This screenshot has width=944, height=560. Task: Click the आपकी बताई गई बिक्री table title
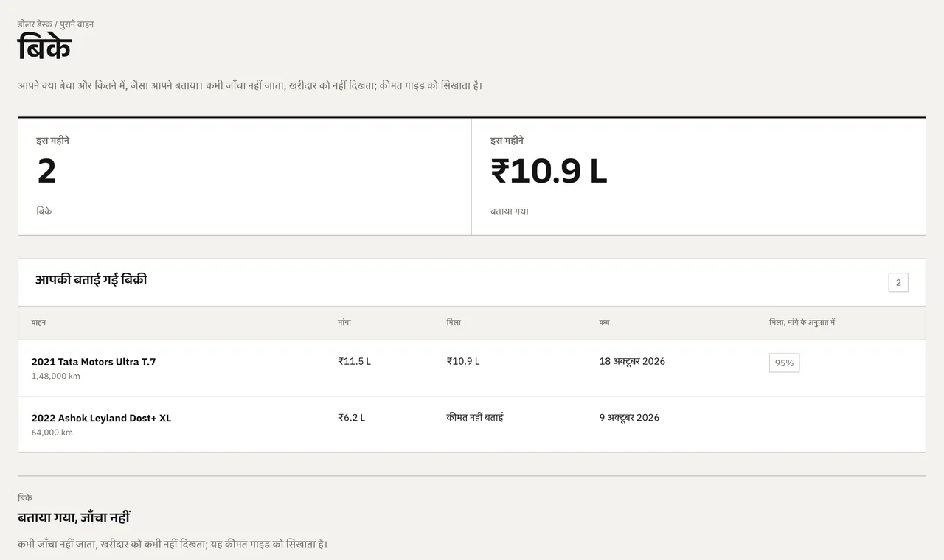91,280
